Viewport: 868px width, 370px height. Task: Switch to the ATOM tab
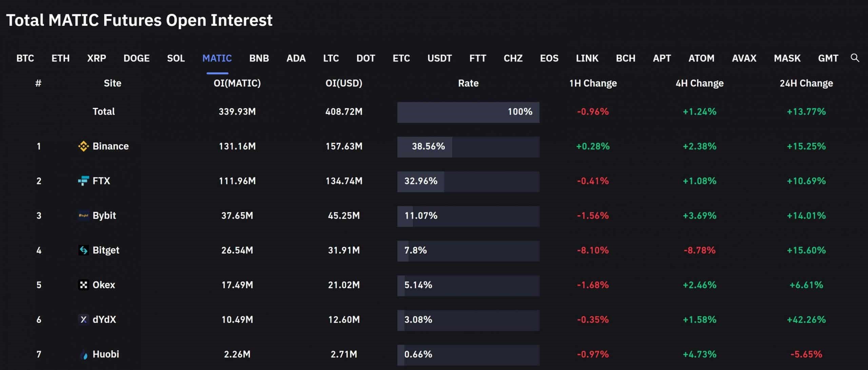click(701, 58)
